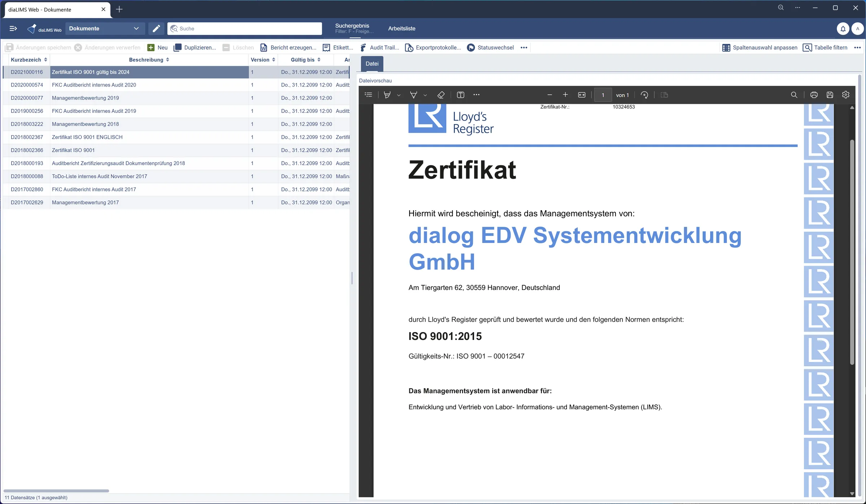
Task: Open the hamburger navigation menu
Action: (13, 28)
